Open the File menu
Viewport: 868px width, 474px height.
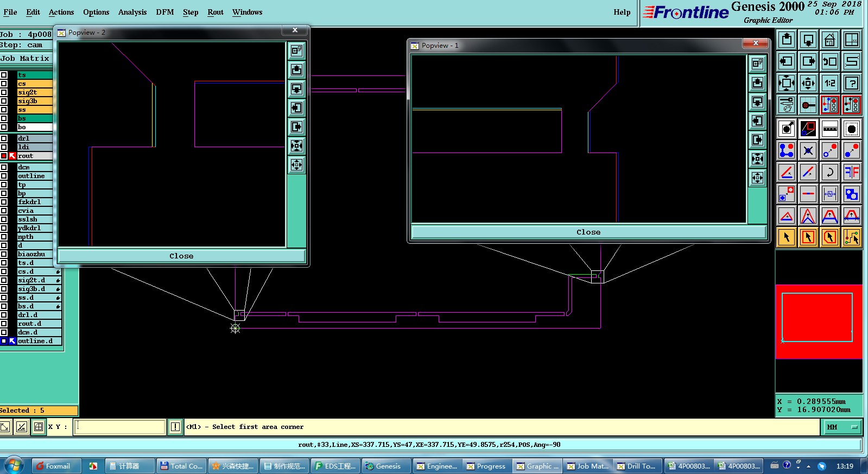point(10,12)
